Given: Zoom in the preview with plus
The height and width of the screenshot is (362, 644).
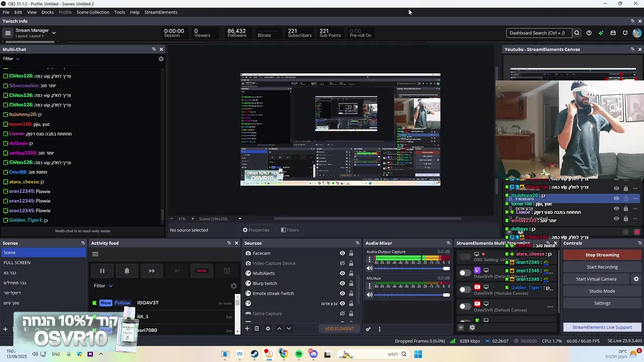Looking at the screenshot, I should point(192,219).
